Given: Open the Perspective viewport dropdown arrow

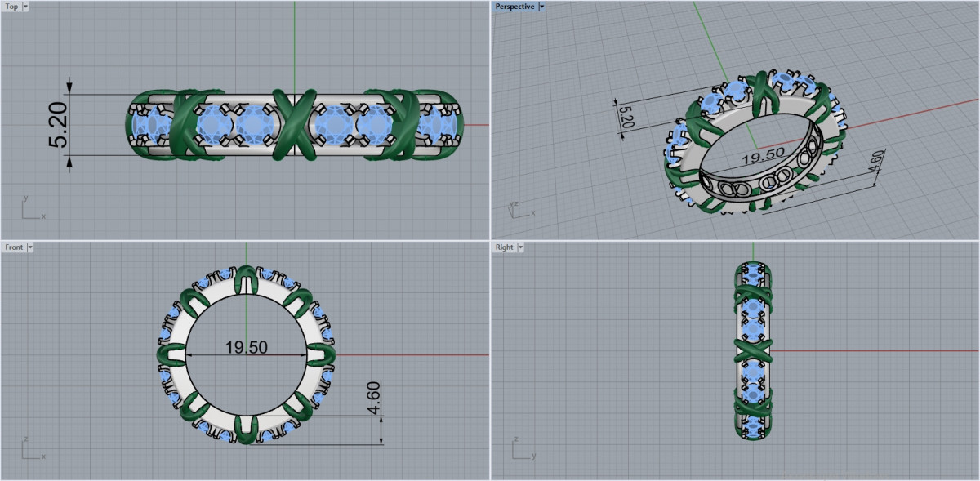Looking at the screenshot, I should coord(541,7).
